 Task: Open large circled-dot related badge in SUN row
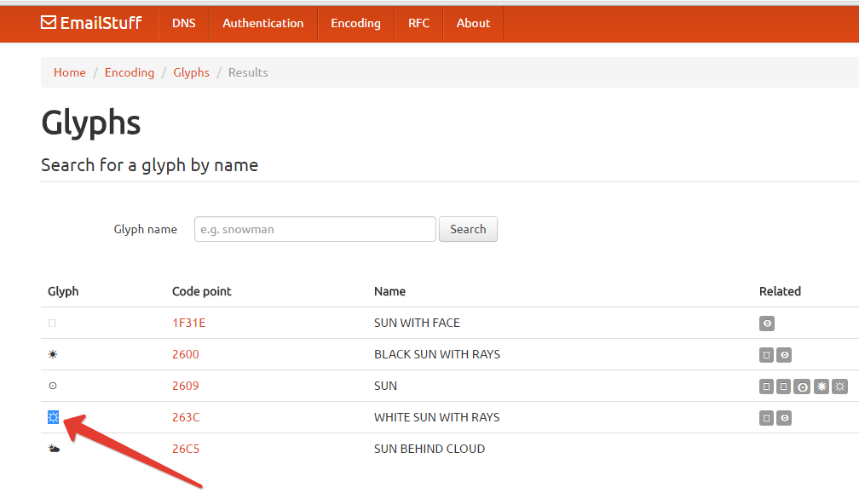(x=802, y=387)
